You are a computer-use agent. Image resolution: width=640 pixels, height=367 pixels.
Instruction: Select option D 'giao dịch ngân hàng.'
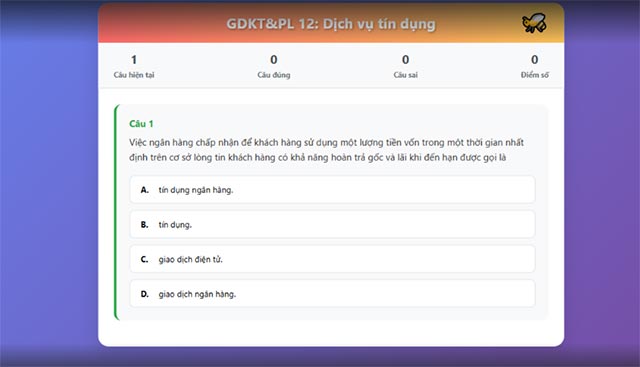coord(332,294)
